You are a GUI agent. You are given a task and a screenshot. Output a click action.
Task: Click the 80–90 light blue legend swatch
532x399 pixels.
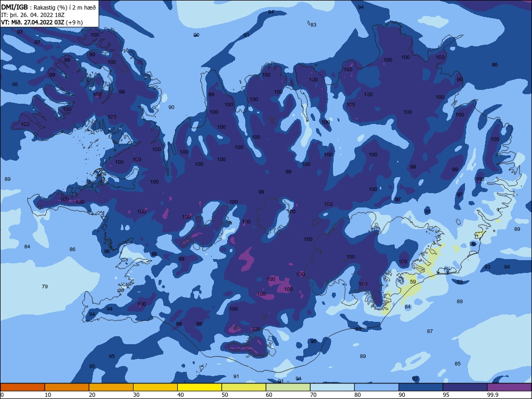(377, 387)
